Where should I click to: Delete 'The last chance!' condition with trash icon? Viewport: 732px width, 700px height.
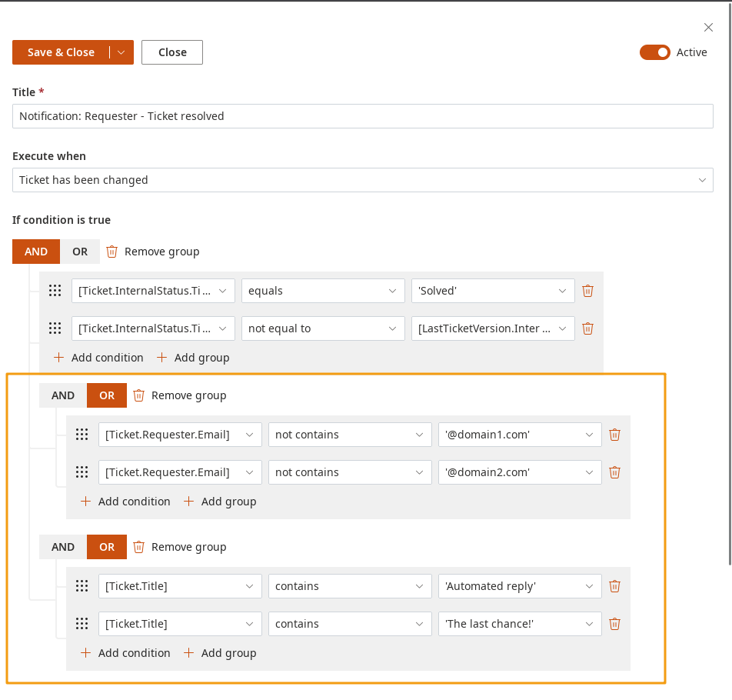point(614,624)
